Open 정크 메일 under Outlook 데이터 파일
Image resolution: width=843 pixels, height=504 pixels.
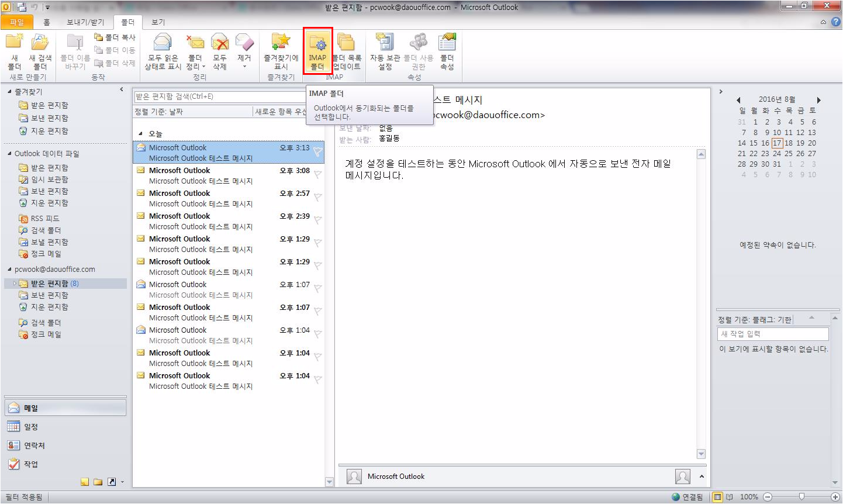(x=40, y=254)
